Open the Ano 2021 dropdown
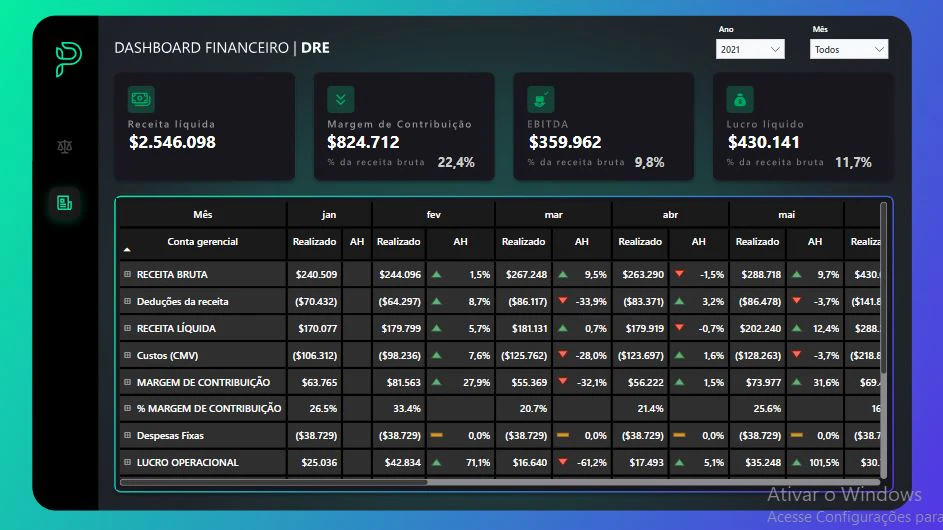943x530 pixels. pyautogui.click(x=750, y=49)
